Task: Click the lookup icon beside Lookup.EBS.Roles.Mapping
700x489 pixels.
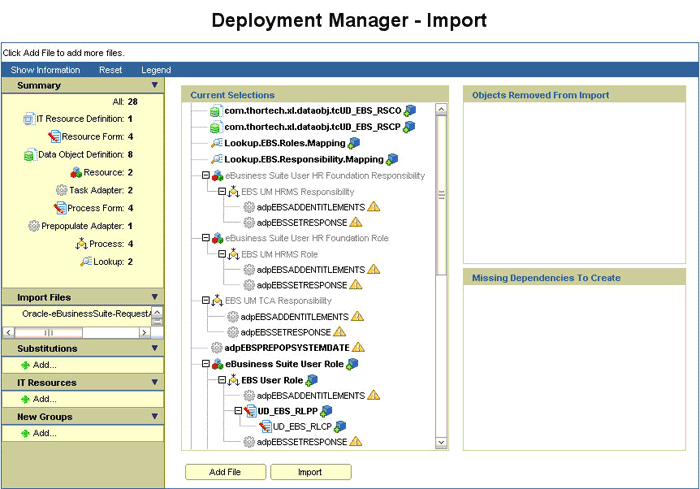Action: (x=217, y=143)
